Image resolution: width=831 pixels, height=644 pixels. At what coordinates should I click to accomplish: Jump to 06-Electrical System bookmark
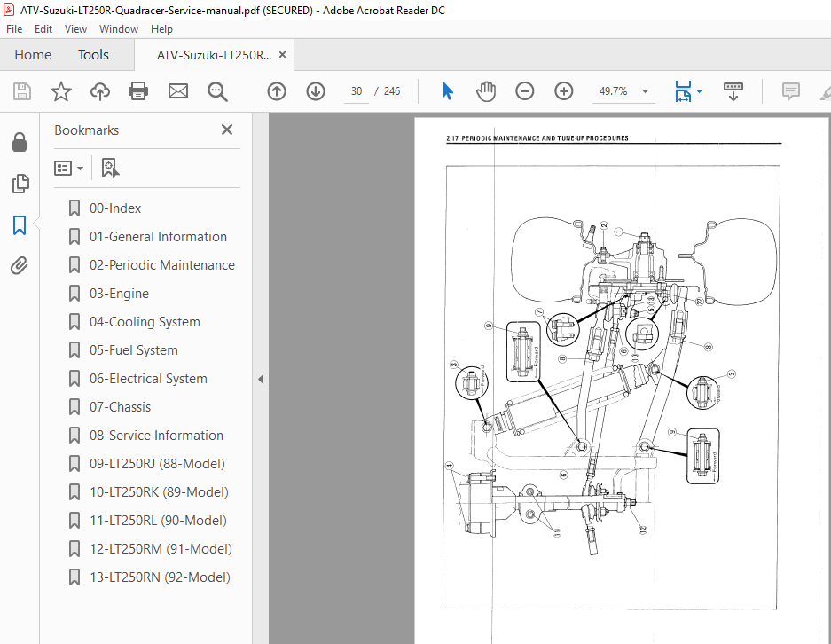[148, 379]
